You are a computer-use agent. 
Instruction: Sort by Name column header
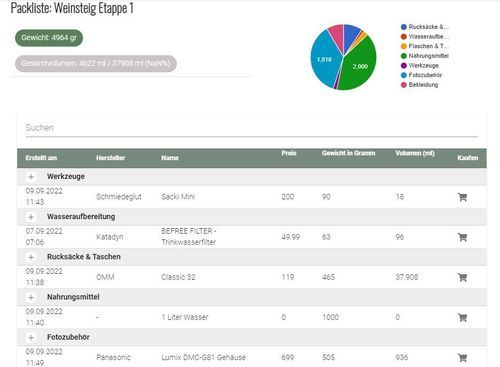click(170, 158)
